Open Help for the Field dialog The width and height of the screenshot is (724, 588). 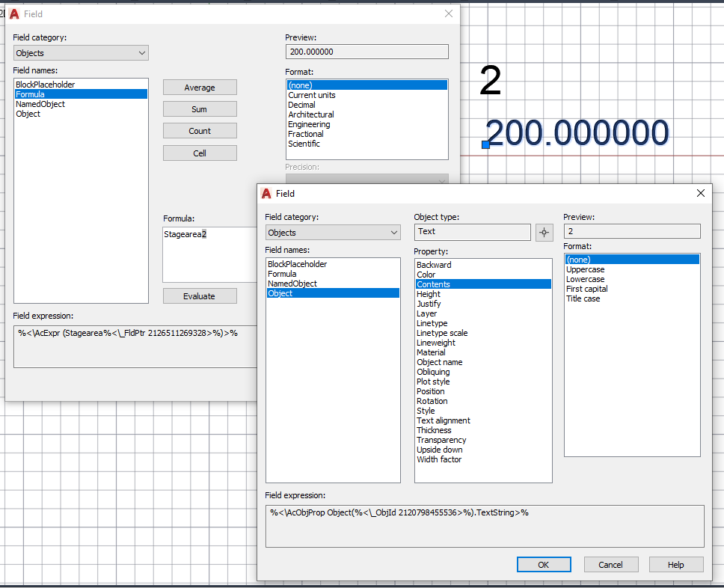coord(675,565)
